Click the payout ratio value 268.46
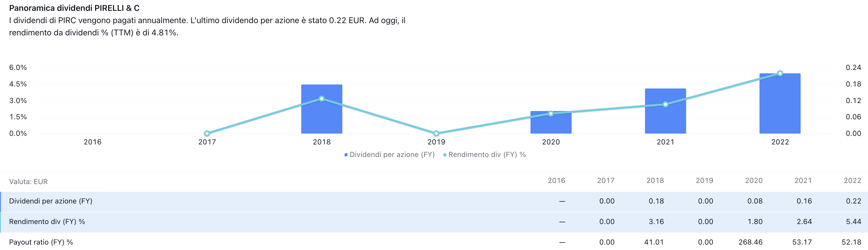 751,242
